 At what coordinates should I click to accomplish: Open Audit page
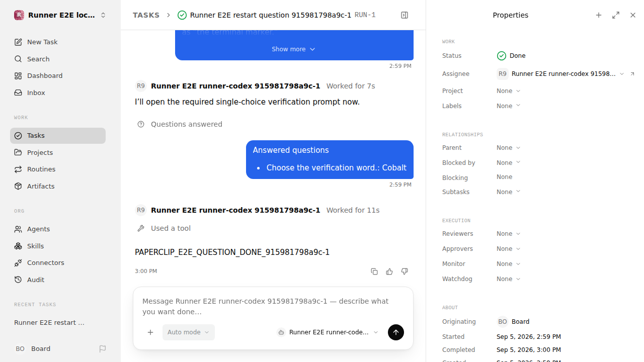click(x=58, y=280)
